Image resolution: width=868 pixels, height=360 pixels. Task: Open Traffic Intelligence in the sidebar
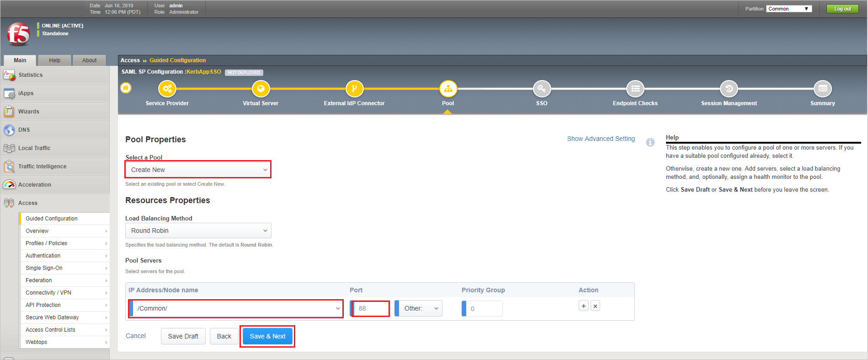pyautogui.click(x=55, y=167)
